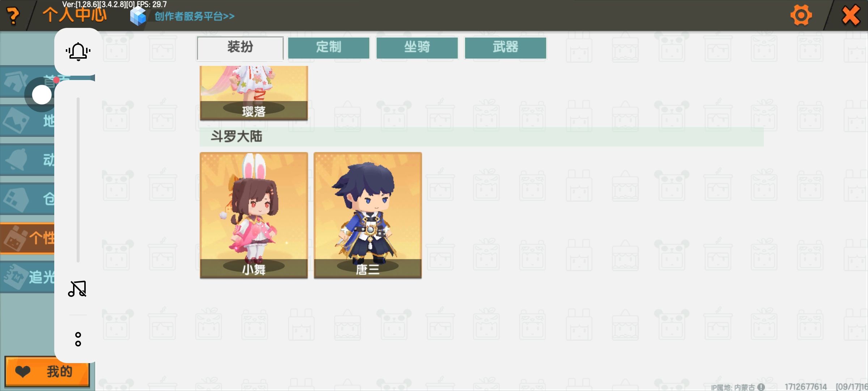Image resolution: width=868 pixels, height=391 pixels.
Task: Select the warehouse block sidebar item
Action: click(27, 198)
